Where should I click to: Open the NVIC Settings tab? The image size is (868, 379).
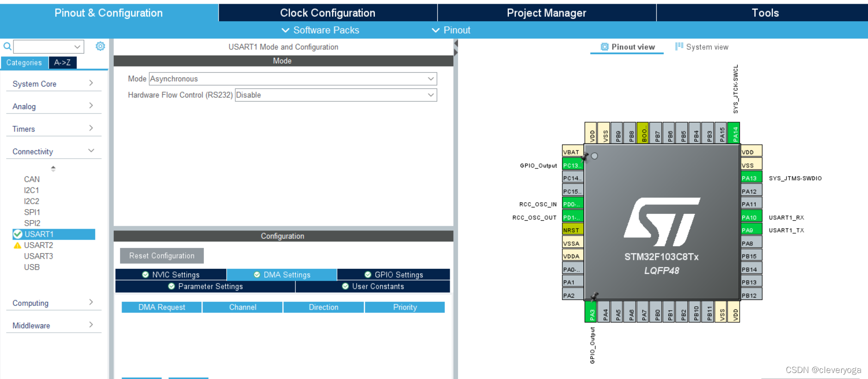tap(171, 274)
